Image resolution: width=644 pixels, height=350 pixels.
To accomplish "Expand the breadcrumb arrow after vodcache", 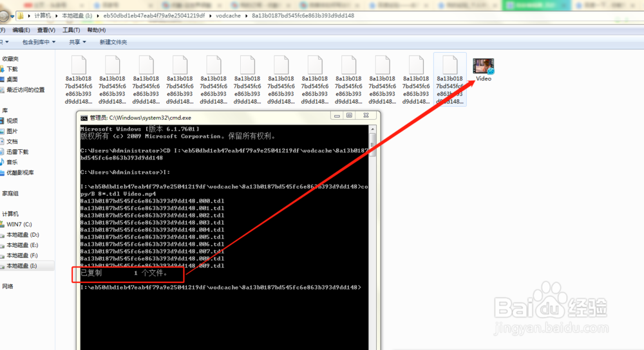I will 247,15.
